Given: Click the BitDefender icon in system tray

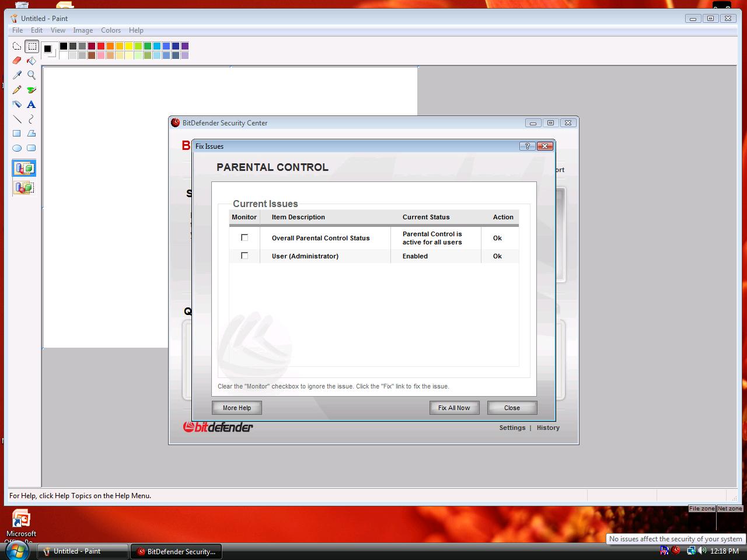Looking at the screenshot, I should 676,551.
